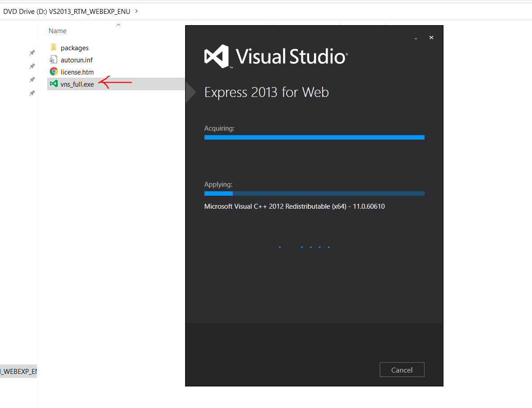
Task: Sort files by the Name column header
Action: pyautogui.click(x=58, y=31)
